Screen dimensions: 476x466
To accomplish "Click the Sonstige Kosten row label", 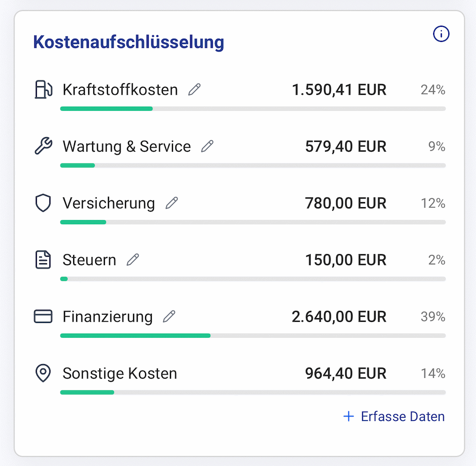I will (120, 373).
